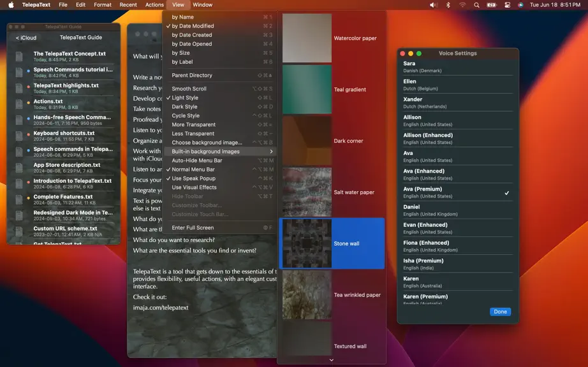Select the Sara Danish voice
Viewport: 588px width, 367px height.
pos(457,67)
